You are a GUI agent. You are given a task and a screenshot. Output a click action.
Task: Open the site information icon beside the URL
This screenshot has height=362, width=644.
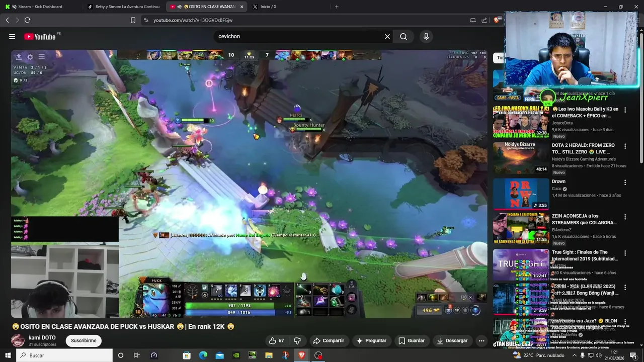(x=146, y=20)
